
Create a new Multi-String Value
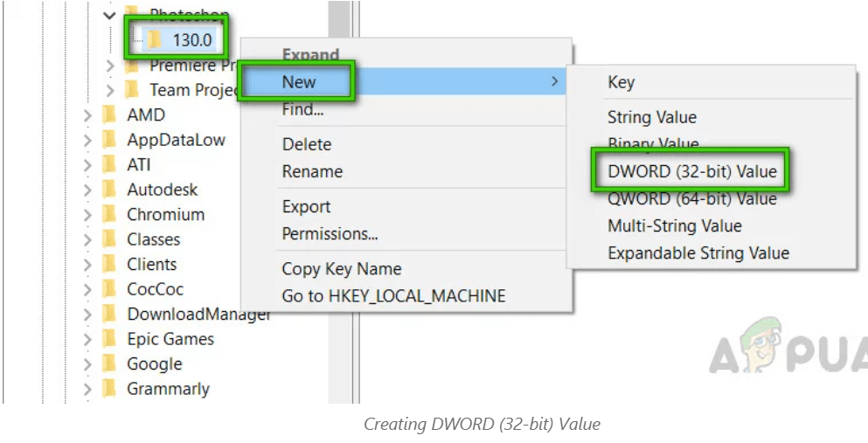pos(712,225)
